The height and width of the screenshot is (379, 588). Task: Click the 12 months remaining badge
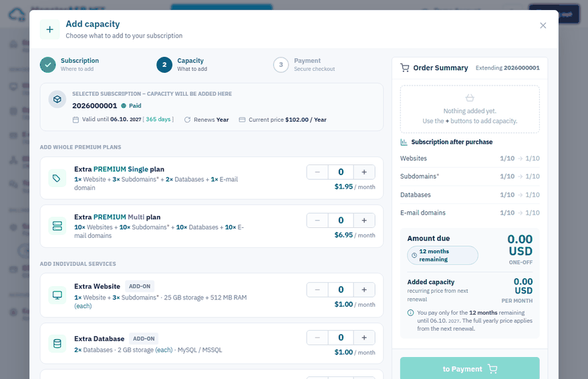442,255
